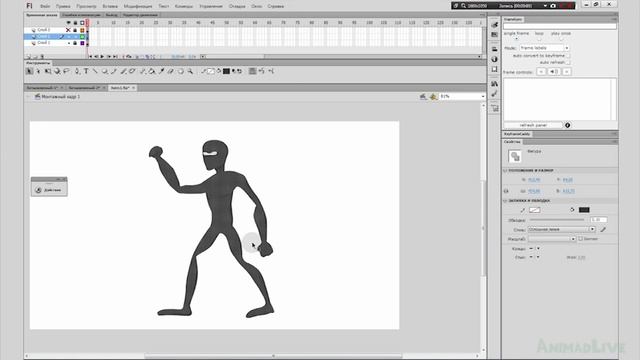Click the Straighten option in tools panel

point(271,71)
